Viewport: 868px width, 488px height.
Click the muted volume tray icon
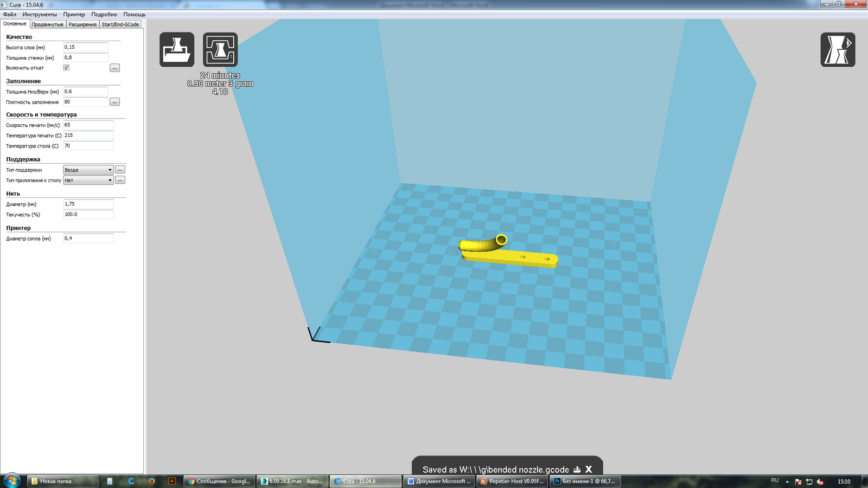click(820, 481)
